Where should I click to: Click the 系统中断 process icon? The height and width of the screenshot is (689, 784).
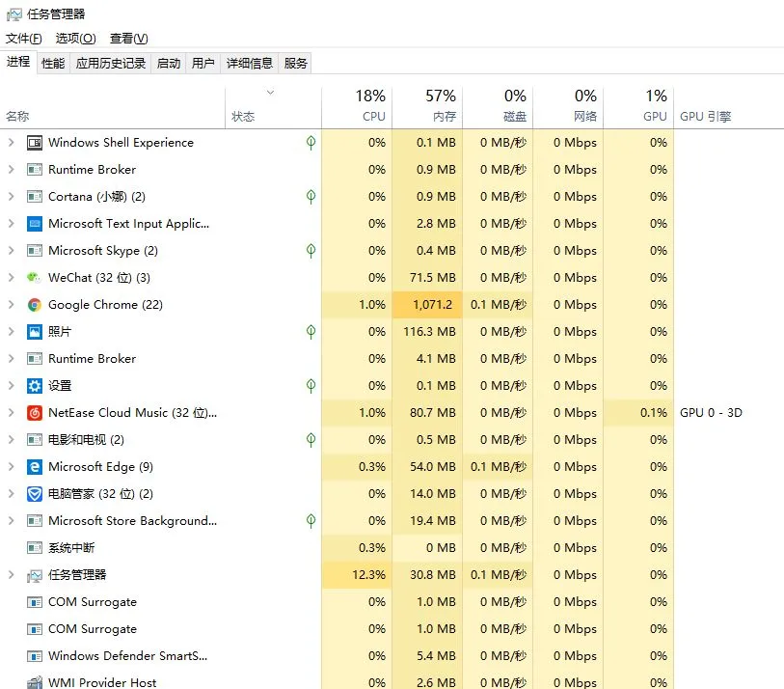click(x=35, y=548)
